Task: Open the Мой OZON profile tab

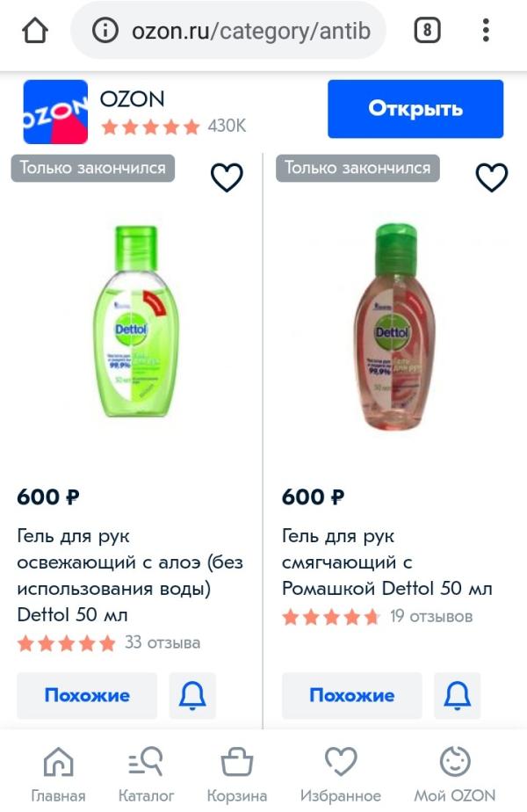Action: tap(454, 773)
